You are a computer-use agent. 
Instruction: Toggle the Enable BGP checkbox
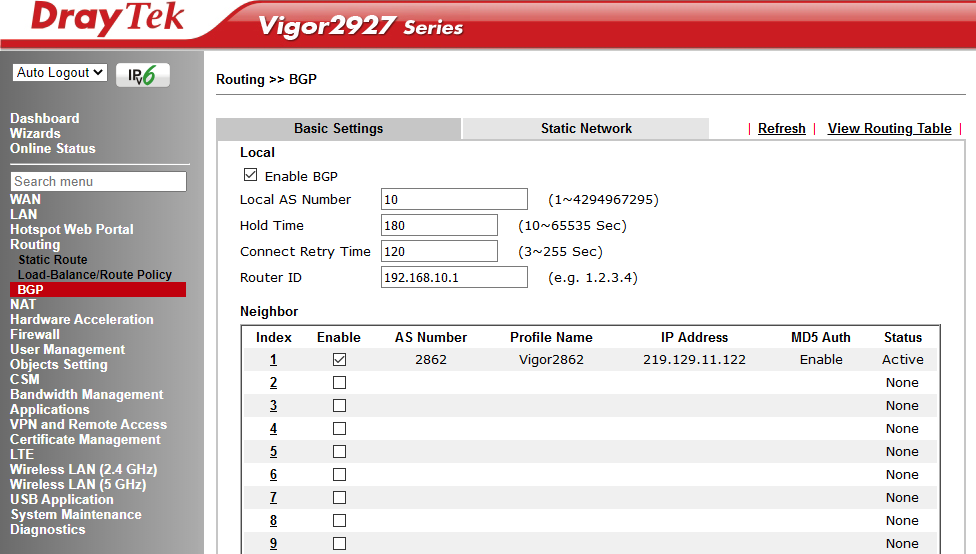coord(250,175)
